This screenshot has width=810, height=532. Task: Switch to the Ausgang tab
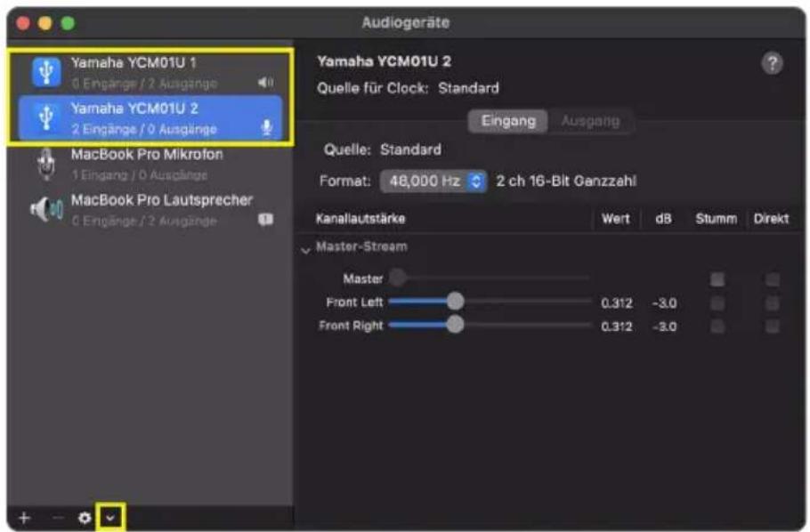click(590, 121)
